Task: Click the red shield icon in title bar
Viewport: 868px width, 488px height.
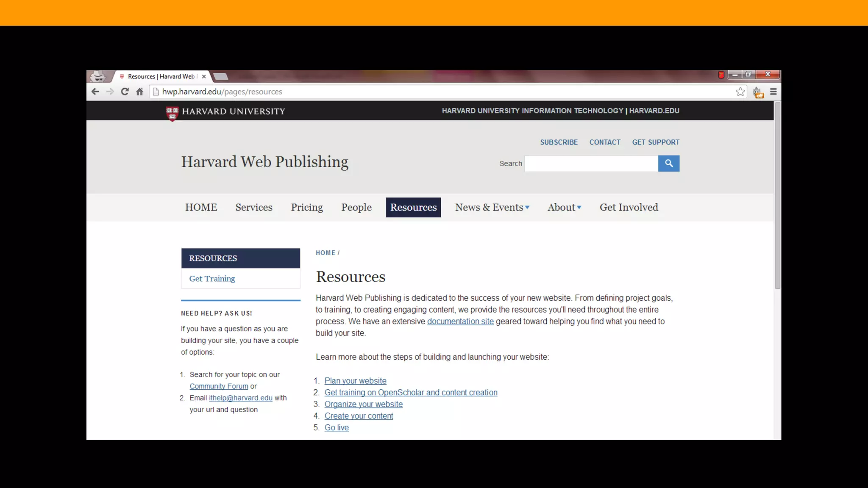Action: pyautogui.click(x=721, y=75)
